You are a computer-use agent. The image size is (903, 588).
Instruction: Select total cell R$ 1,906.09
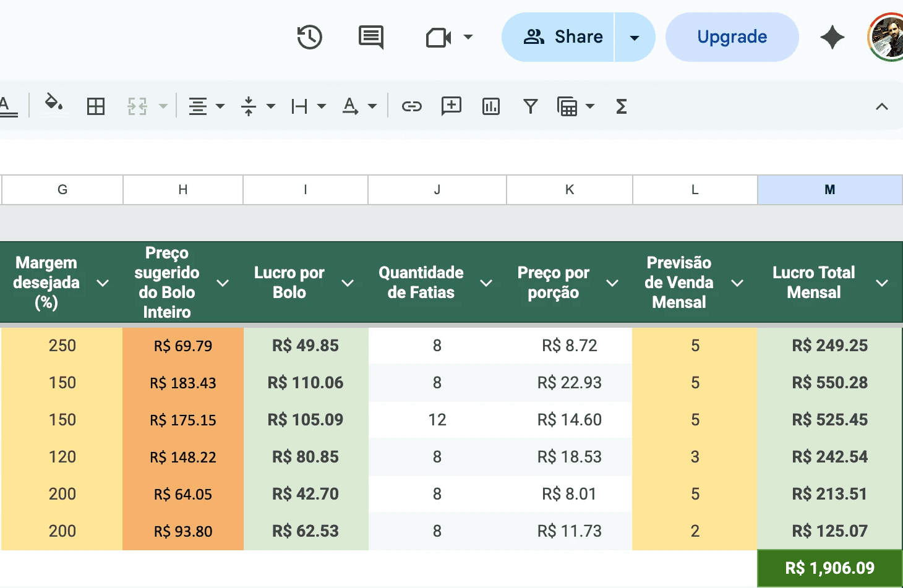829,568
